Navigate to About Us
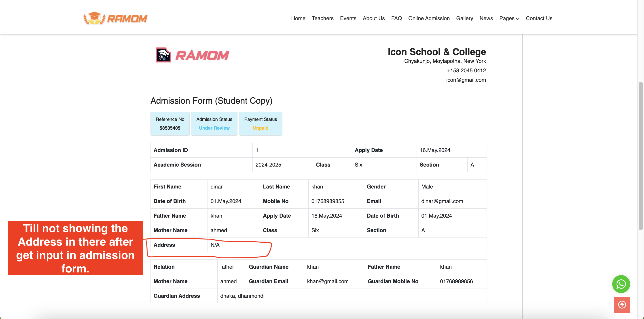644x319 pixels. point(374,18)
